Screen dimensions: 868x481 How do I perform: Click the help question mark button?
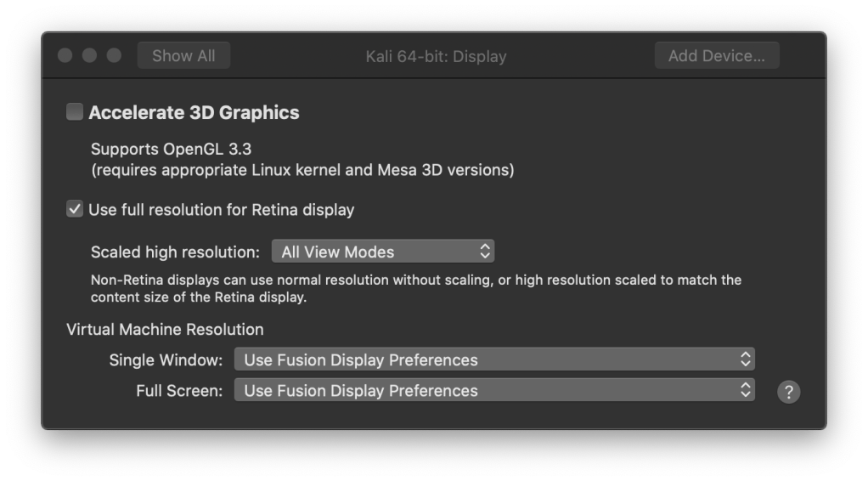[x=788, y=392]
